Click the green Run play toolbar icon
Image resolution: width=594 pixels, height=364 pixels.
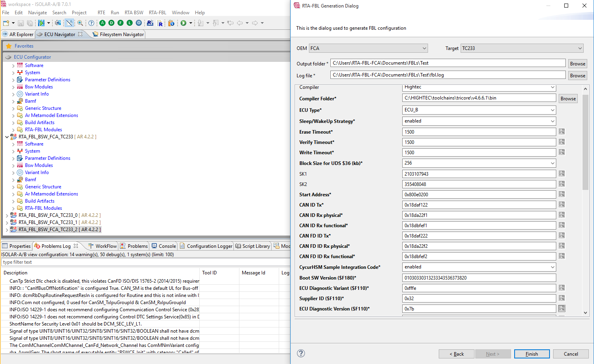pyautogui.click(x=183, y=23)
